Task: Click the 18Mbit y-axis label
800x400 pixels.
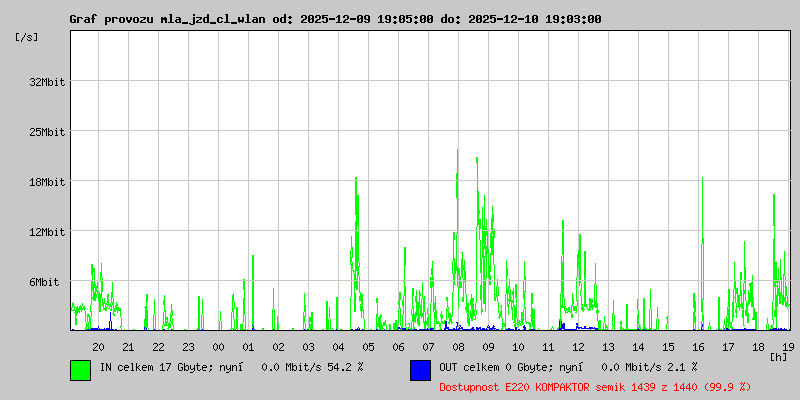Action: (47, 182)
